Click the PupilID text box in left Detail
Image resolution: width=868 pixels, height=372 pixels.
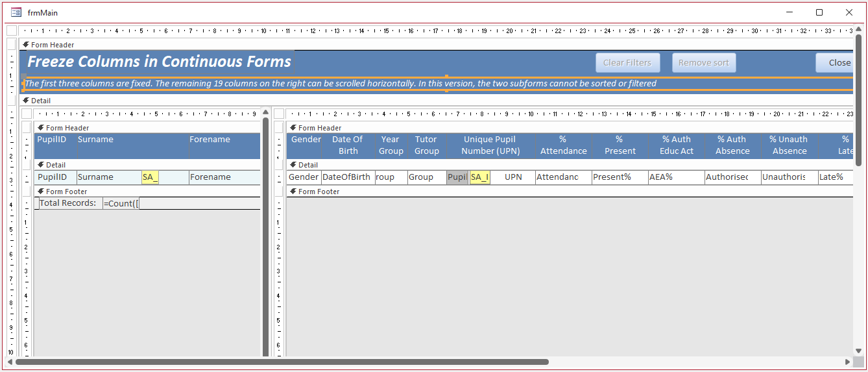coord(55,177)
